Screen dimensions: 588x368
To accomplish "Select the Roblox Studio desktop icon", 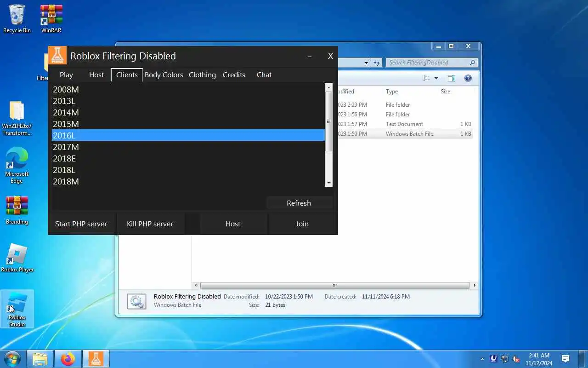I will 17,309.
